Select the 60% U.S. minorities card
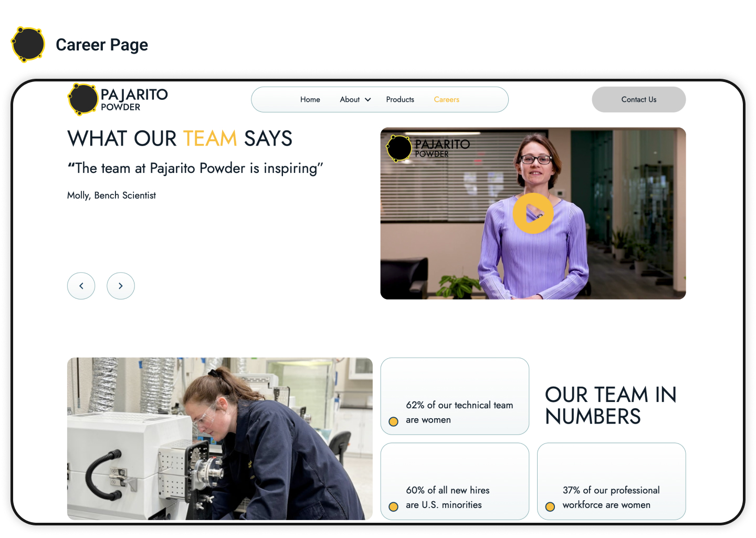Screen dimensions: 756x538 coord(455,481)
